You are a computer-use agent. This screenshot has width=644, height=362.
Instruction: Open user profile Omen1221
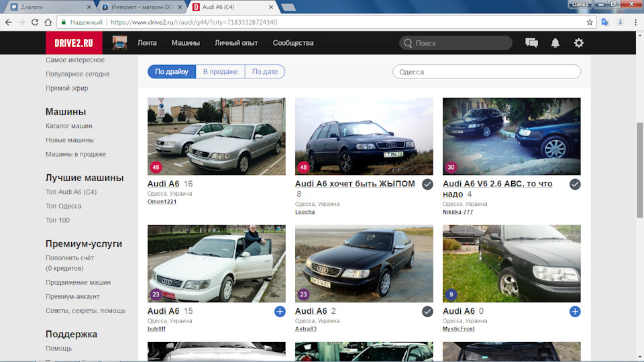click(162, 202)
